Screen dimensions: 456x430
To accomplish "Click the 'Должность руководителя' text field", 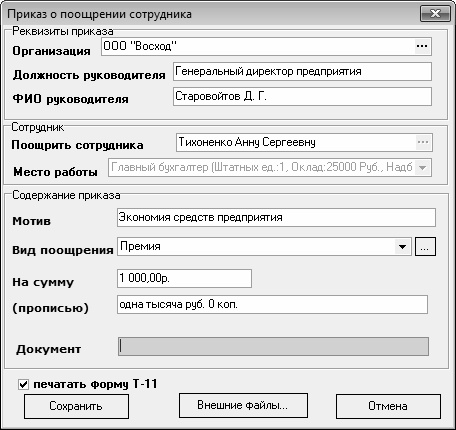I will click(x=302, y=71).
